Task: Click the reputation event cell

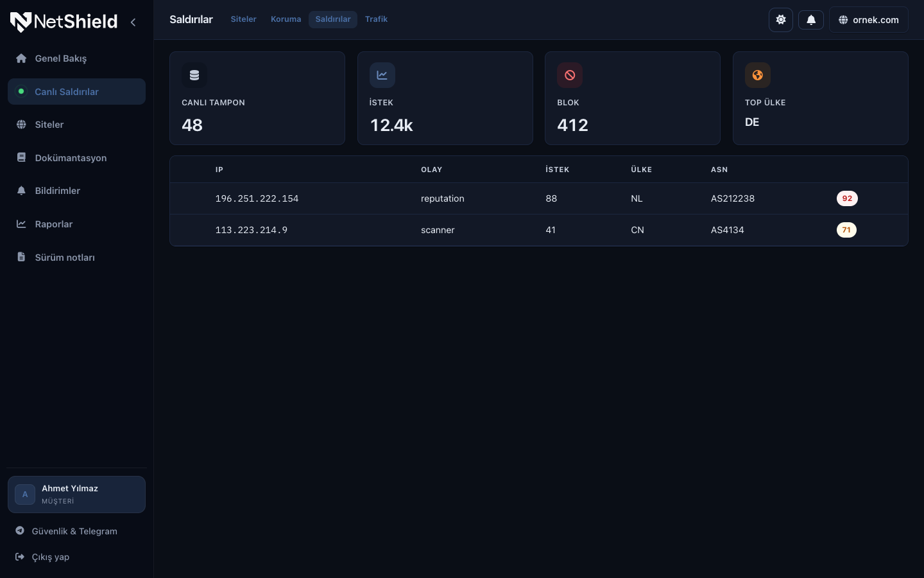Action: 443,198
